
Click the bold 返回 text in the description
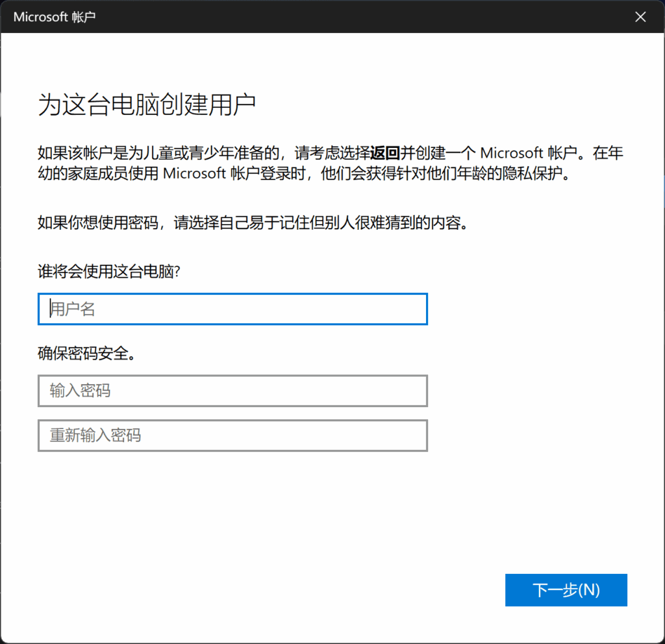tap(384, 154)
